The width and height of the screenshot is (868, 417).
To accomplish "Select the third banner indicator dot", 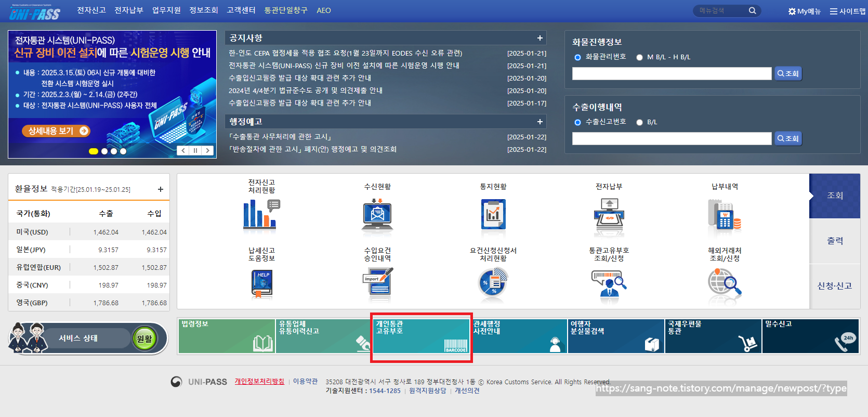I will (x=114, y=151).
